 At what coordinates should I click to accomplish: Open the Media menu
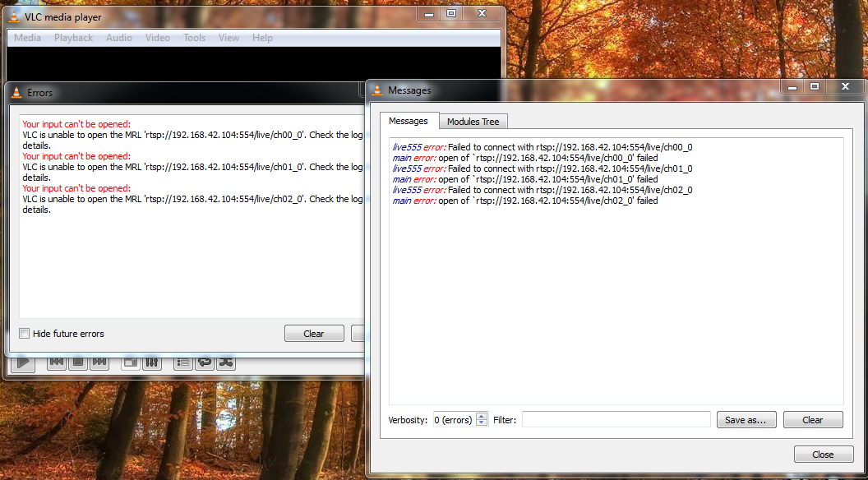[x=28, y=38]
